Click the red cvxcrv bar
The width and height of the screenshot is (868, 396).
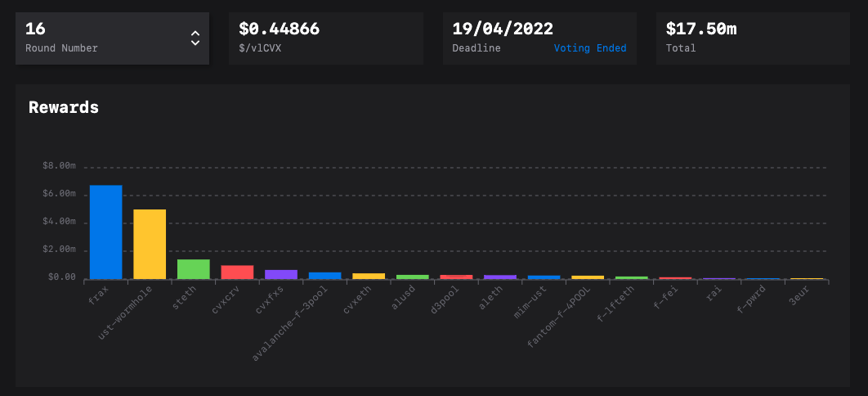(237, 272)
